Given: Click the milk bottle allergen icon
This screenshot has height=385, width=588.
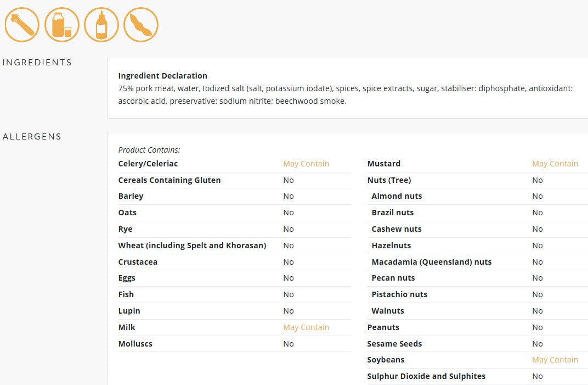Looking at the screenshot, I should point(62,25).
